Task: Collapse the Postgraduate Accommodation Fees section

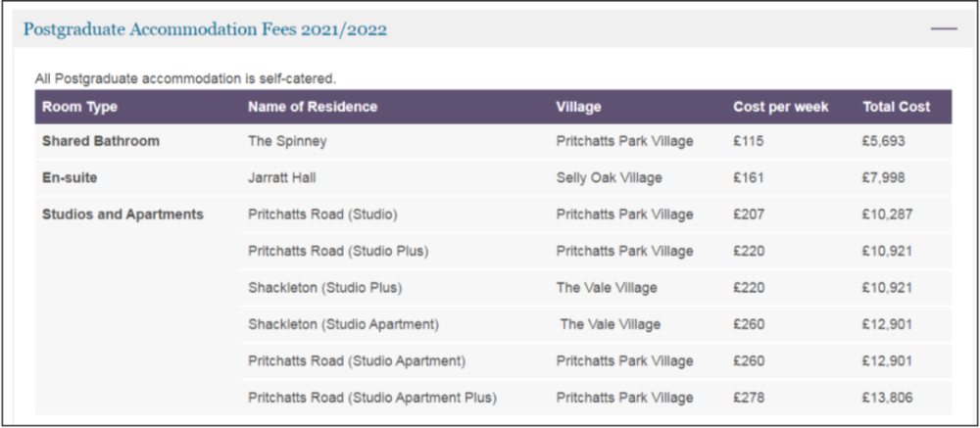Action: [944, 30]
